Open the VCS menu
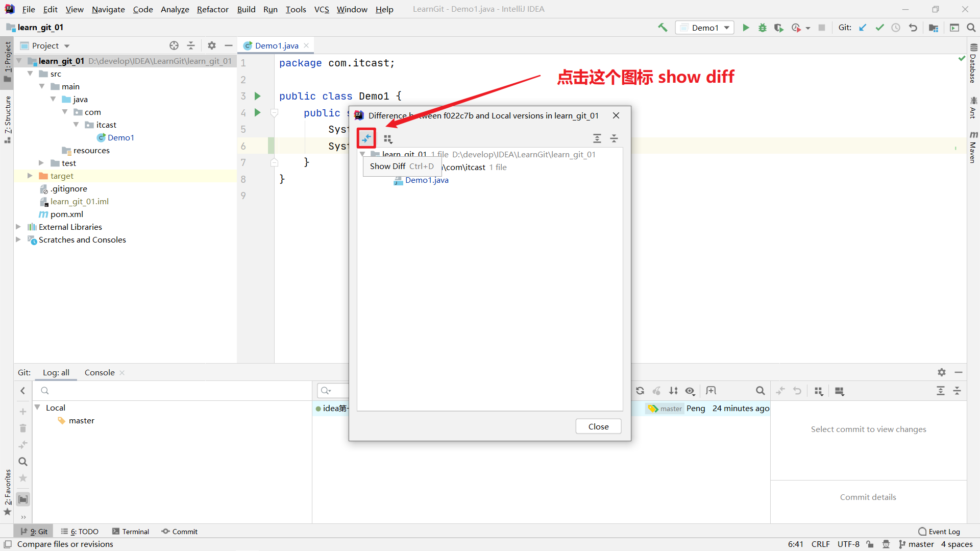980x551 pixels. point(322,9)
